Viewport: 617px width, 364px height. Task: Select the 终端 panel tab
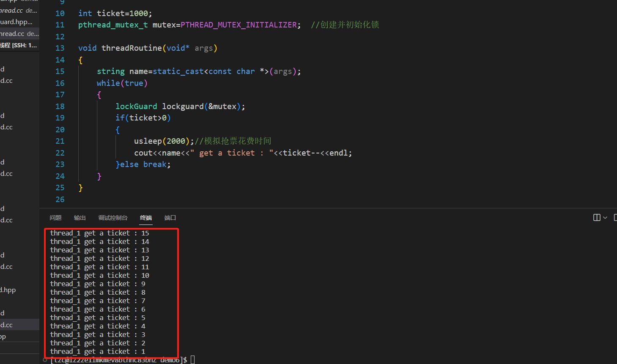146,218
